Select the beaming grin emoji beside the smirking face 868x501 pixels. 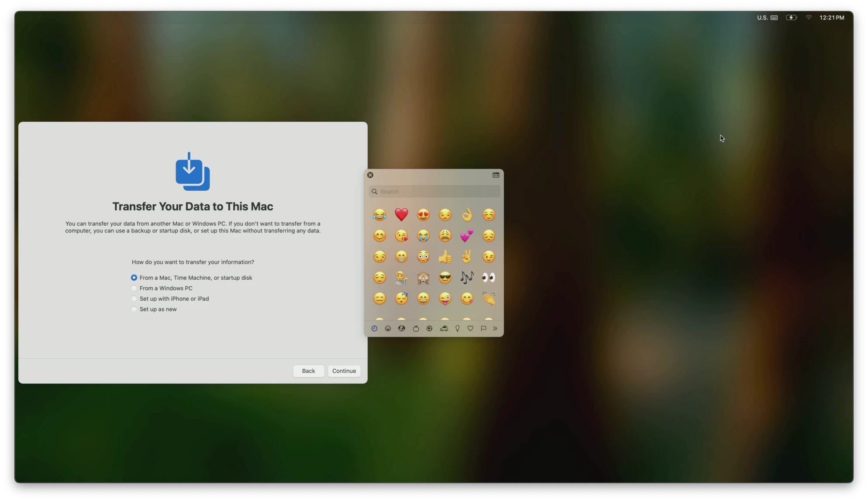[x=401, y=257]
